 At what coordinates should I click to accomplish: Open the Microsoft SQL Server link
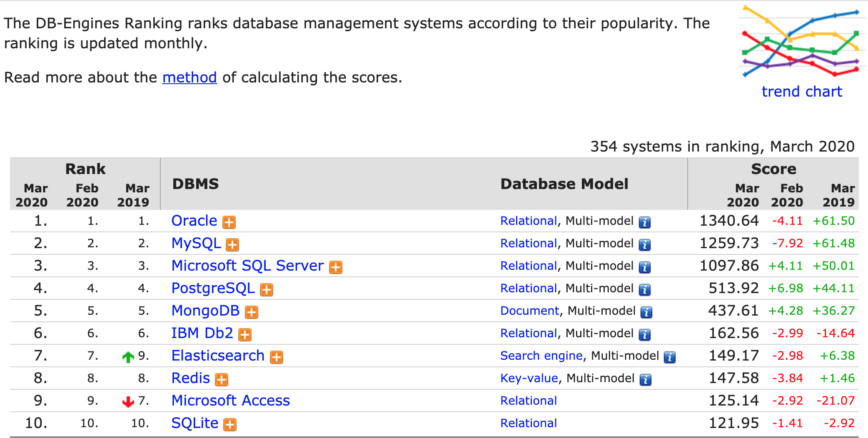(247, 266)
